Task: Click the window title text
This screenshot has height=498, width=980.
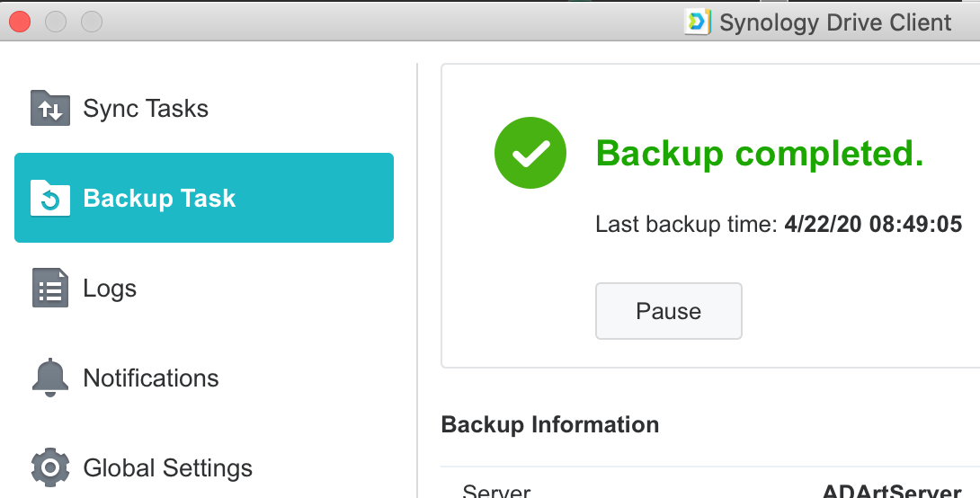Action: 835,22
